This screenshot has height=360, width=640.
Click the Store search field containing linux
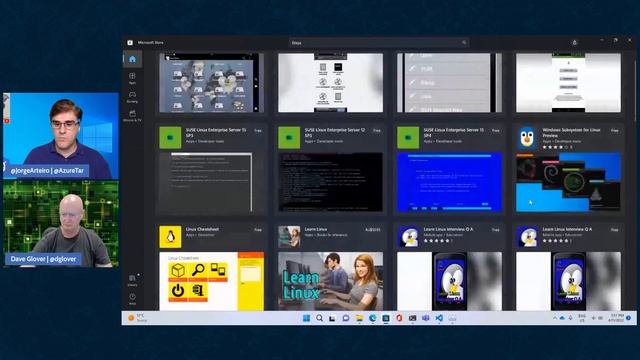(x=379, y=42)
